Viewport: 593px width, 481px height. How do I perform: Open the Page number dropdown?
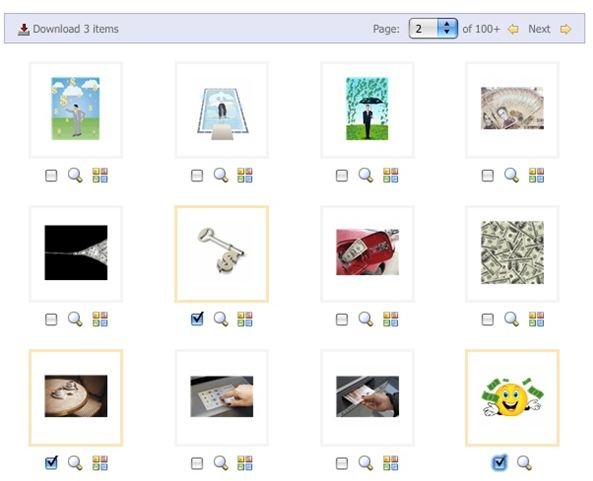click(433, 28)
